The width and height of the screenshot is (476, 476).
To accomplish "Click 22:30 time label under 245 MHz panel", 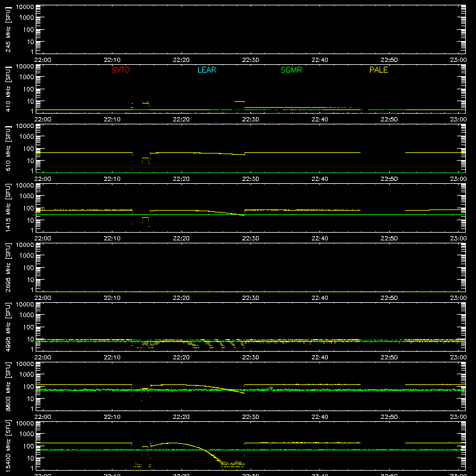I will coord(250,60).
